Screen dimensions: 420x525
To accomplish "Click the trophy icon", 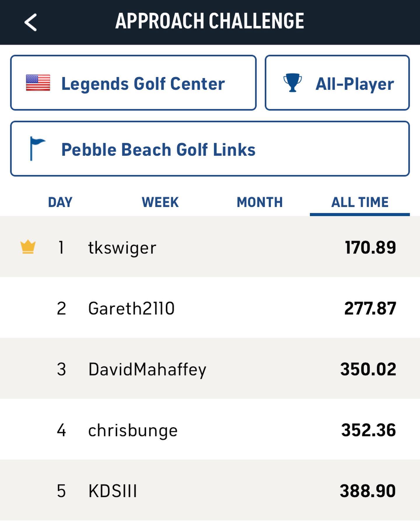I will (x=293, y=83).
